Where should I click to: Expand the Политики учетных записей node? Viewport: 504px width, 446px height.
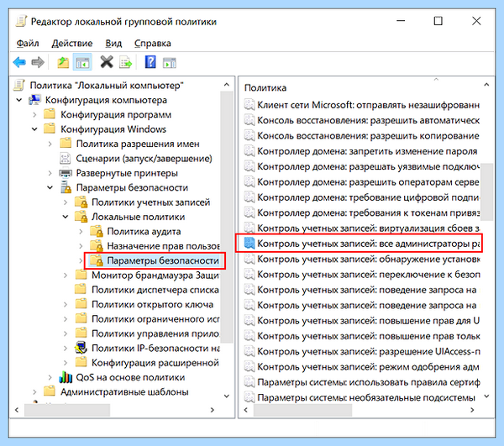tap(66, 202)
